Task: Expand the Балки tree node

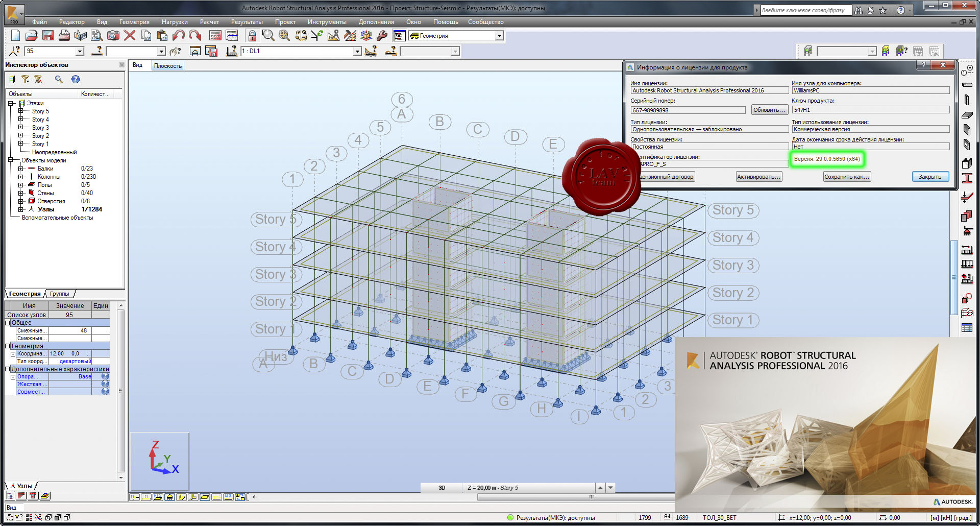Action: tap(20, 168)
